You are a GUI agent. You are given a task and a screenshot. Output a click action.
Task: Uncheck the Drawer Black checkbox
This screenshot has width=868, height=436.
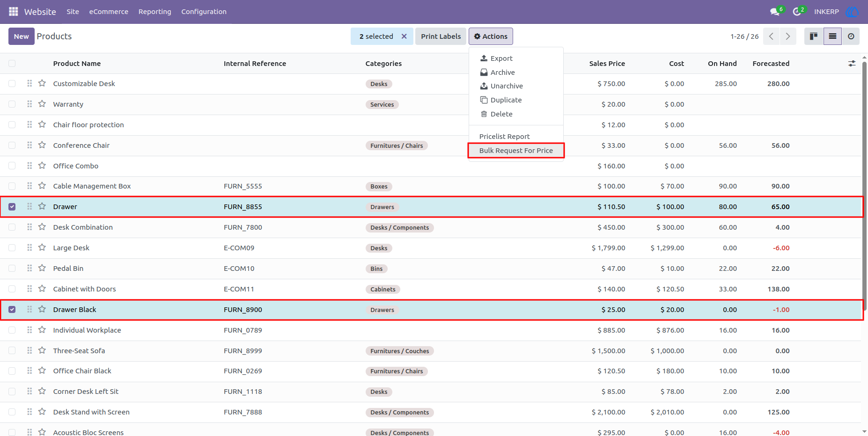tap(12, 310)
